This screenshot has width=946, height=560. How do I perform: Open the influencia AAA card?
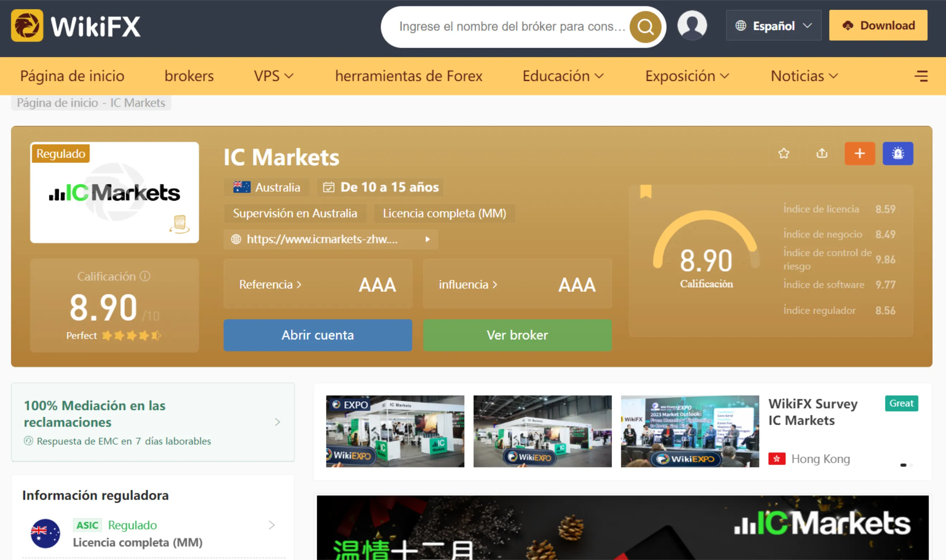[x=517, y=284]
